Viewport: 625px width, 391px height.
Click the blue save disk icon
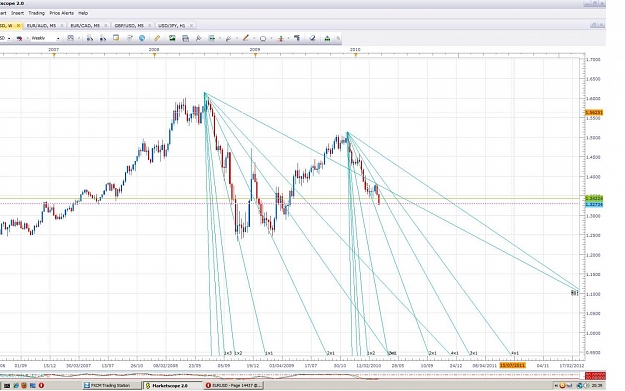coord(185,38)
